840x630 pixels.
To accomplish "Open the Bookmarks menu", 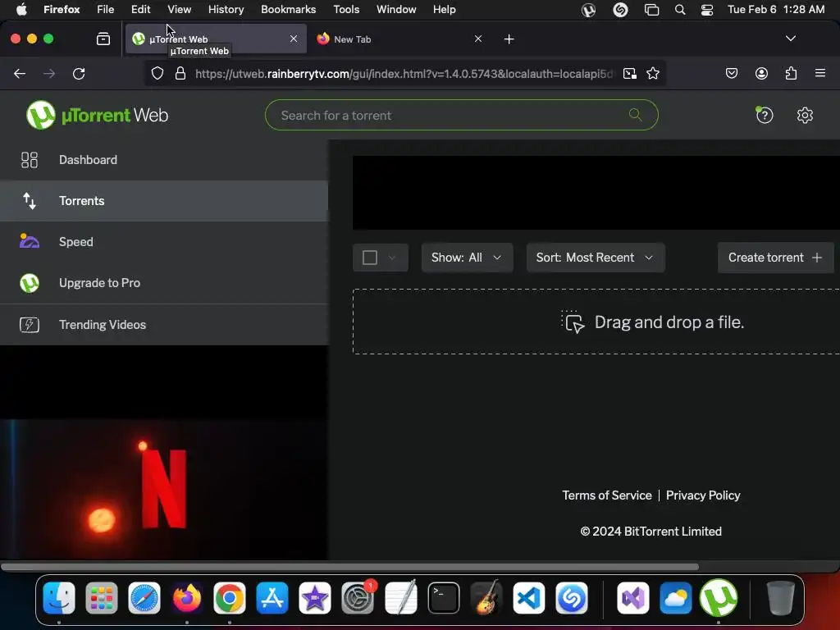I will coord(288,10).
